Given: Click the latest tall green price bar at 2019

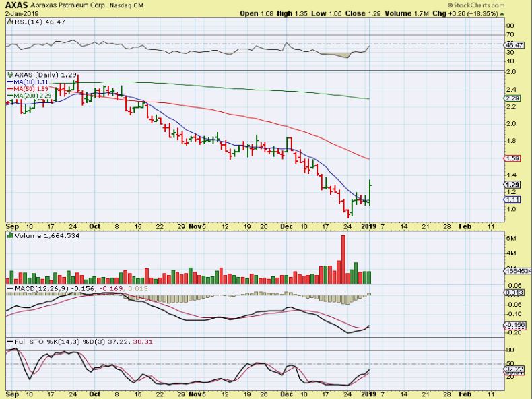Looking at the screenshot, I should pos(370,192).
